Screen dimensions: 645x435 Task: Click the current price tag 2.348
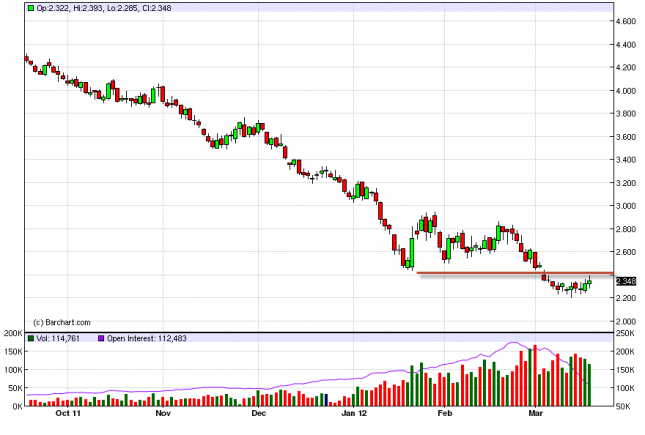[x=626, y=281]
